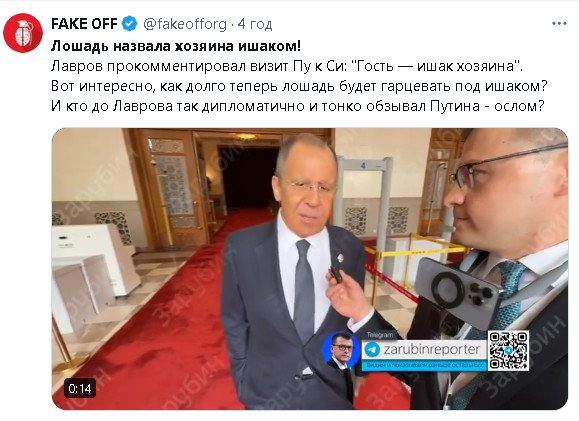
Task: Click the smartphone held up in the video
Action: point(457,292)
